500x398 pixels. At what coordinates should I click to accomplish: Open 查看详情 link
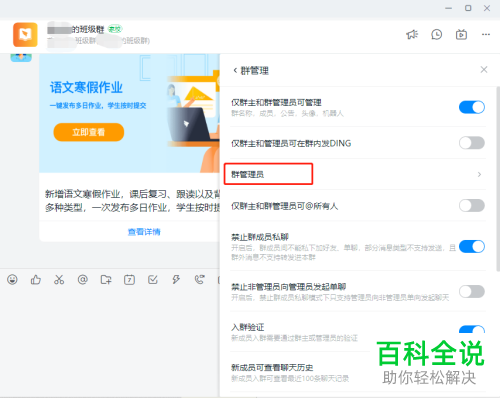pos(144,232)
